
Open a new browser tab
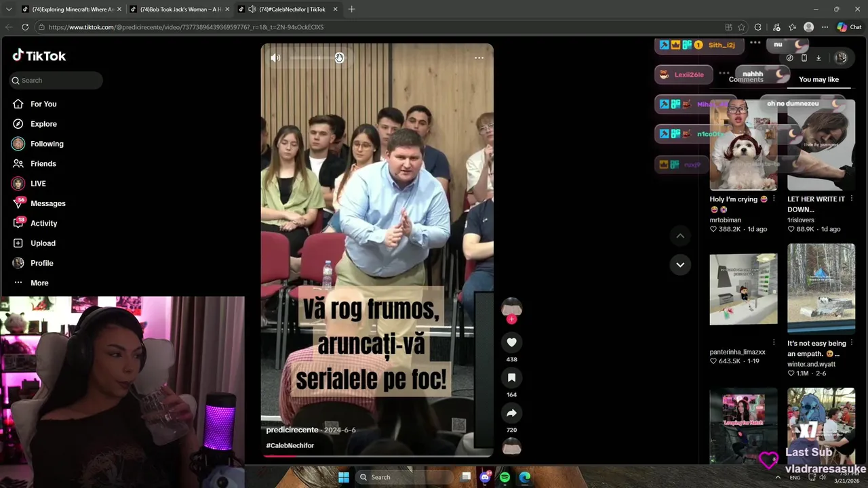pyautogui.click(x=351, y=9)
